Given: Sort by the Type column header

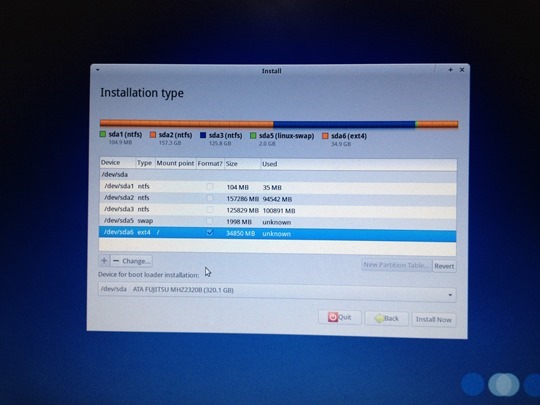Looking at the screenshot, I should [x=145, y=163].
